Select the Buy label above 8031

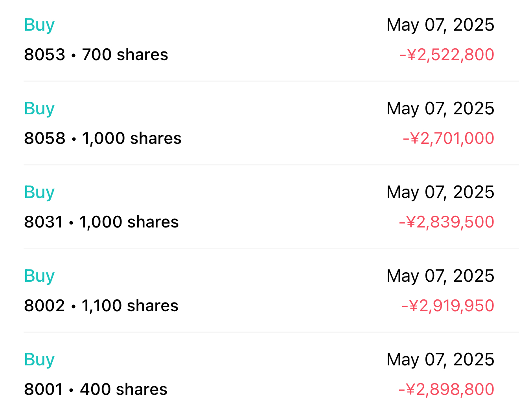[39, 193]
